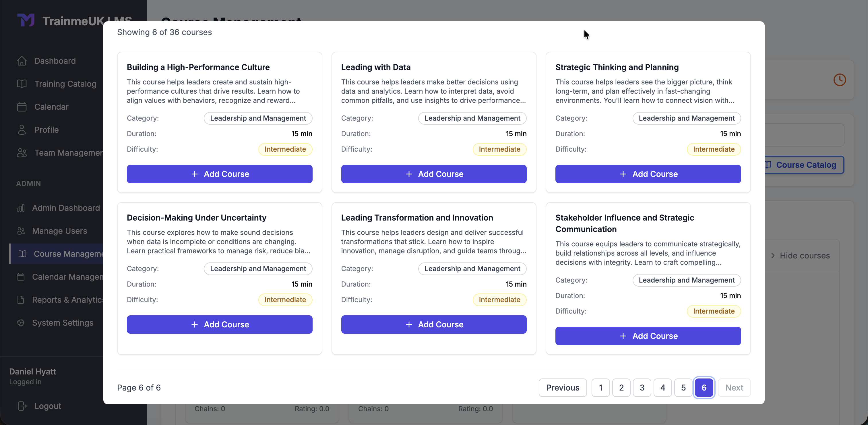Viewport: 868px width, 425px height.
Task: Click the clock icon on the right panel
Action: 840,80
